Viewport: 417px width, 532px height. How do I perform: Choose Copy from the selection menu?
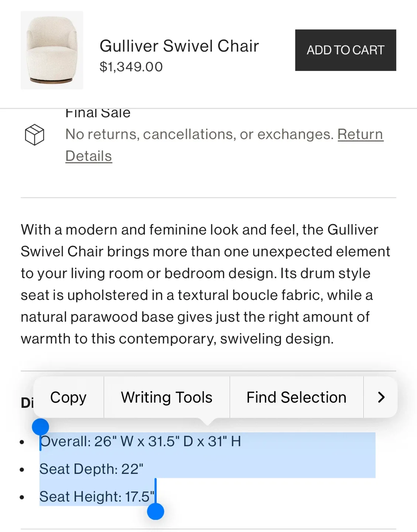point(68,398)
